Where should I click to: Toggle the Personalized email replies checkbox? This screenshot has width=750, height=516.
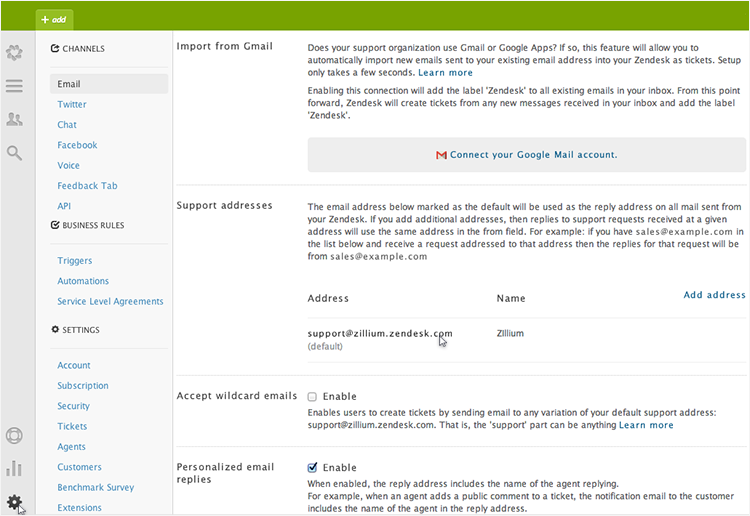pyautogui.click(x=313, y=467)
